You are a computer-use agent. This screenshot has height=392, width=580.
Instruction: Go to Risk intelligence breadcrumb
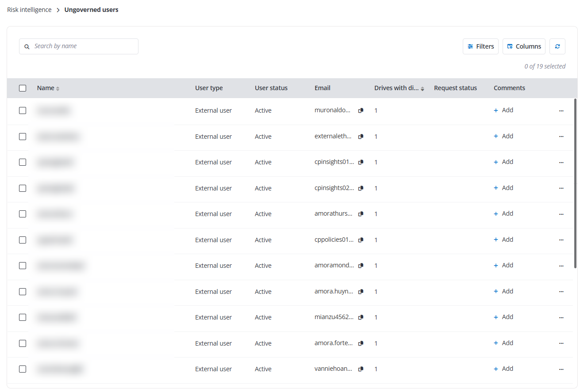(x=29, y=10)
